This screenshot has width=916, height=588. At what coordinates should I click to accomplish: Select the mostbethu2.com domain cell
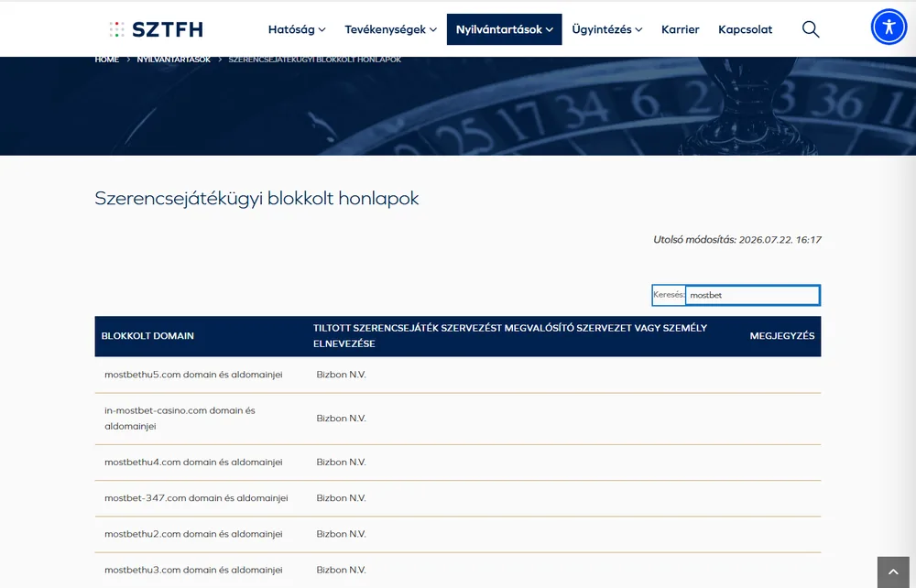click(x=193, y=534)
